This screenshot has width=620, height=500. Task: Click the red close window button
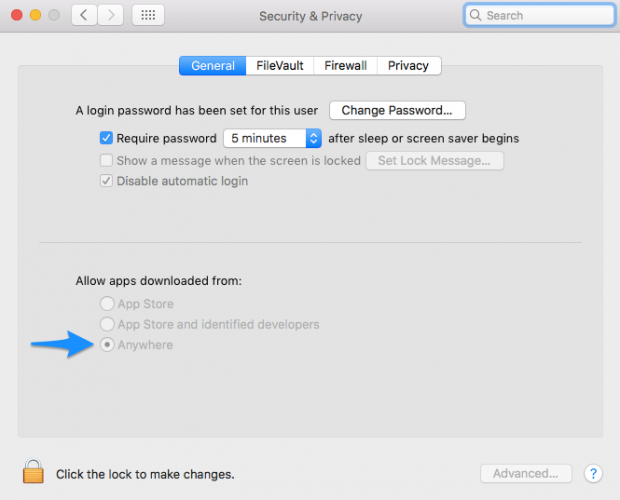tap(14, 16)
